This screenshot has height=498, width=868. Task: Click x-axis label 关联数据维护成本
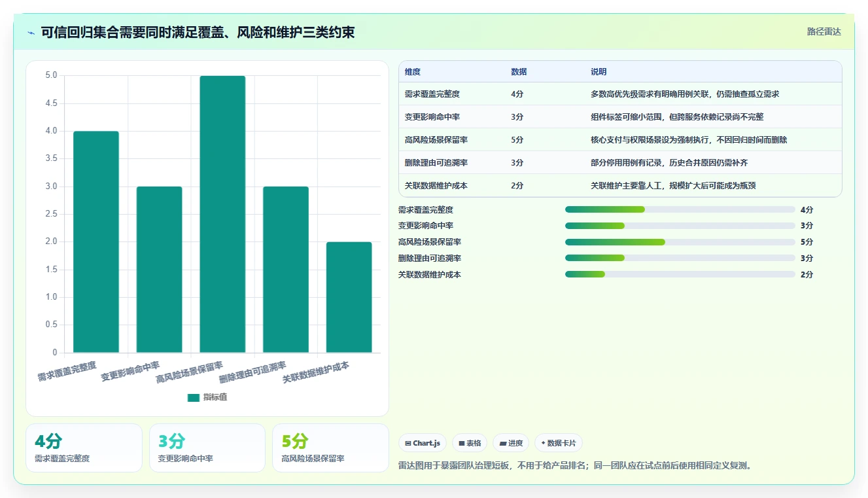click(316, 372)
